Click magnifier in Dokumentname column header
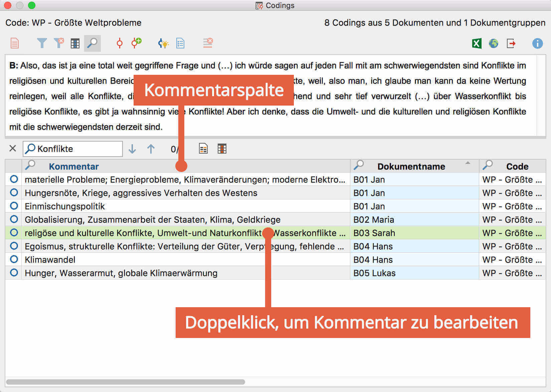551x392 pixels. tap(359, 165)
